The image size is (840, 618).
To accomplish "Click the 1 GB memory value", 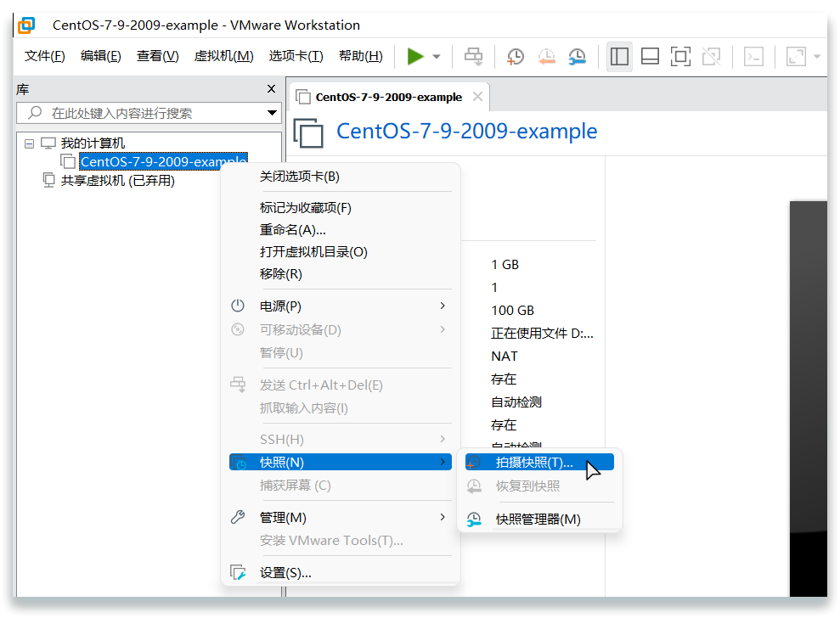I will (x=505, y=265).
